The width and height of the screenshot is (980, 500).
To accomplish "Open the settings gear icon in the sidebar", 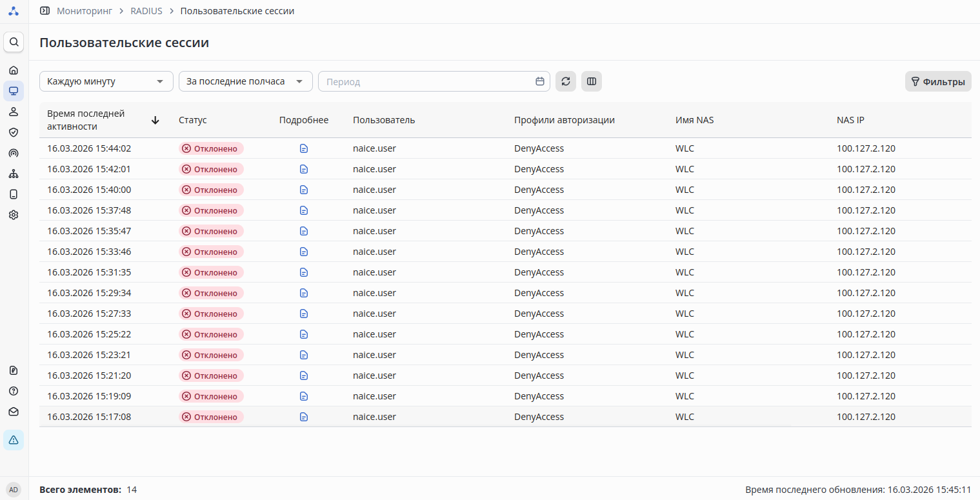I will (14, 215).
